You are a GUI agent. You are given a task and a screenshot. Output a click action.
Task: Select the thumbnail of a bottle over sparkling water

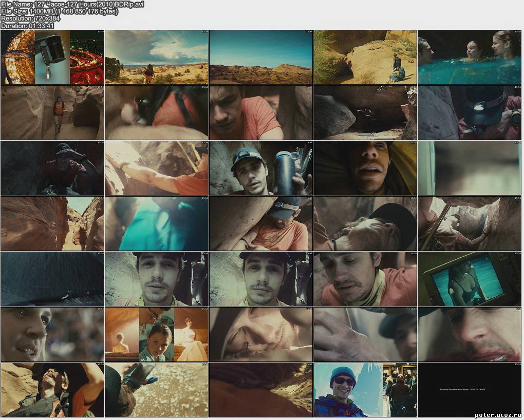point(156,390)
